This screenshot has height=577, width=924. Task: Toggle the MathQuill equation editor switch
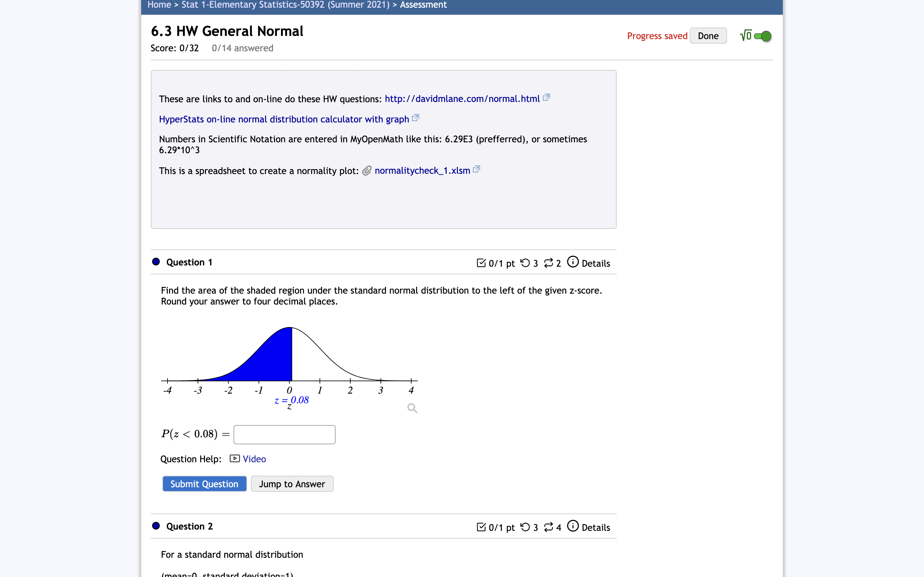click(763, 36)
